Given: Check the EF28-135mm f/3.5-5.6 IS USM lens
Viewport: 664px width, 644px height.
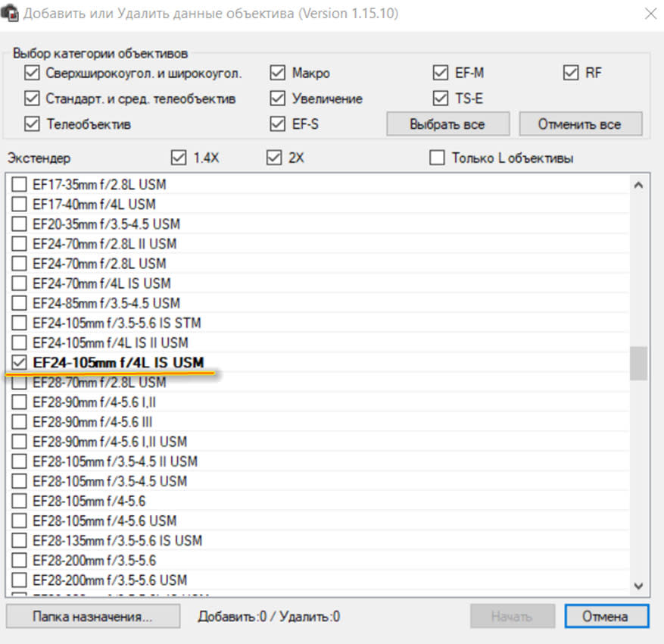Looking at the screenshot, I should 19,540.
